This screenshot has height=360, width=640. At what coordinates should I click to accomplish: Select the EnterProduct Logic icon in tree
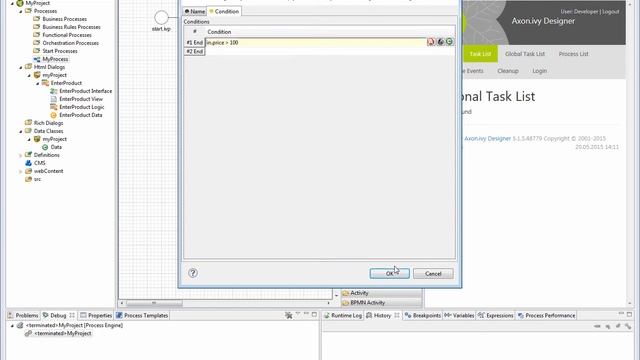pos(53,107)
